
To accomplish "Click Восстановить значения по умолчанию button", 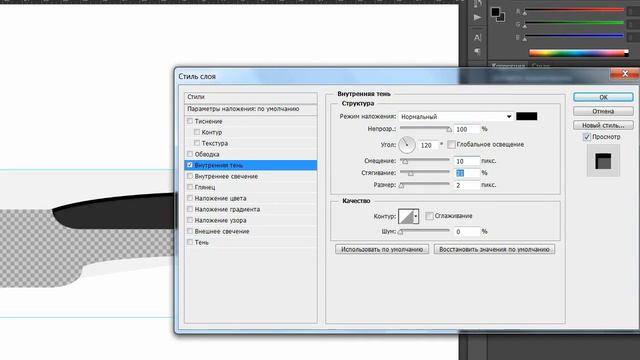I will pos(494,249).
